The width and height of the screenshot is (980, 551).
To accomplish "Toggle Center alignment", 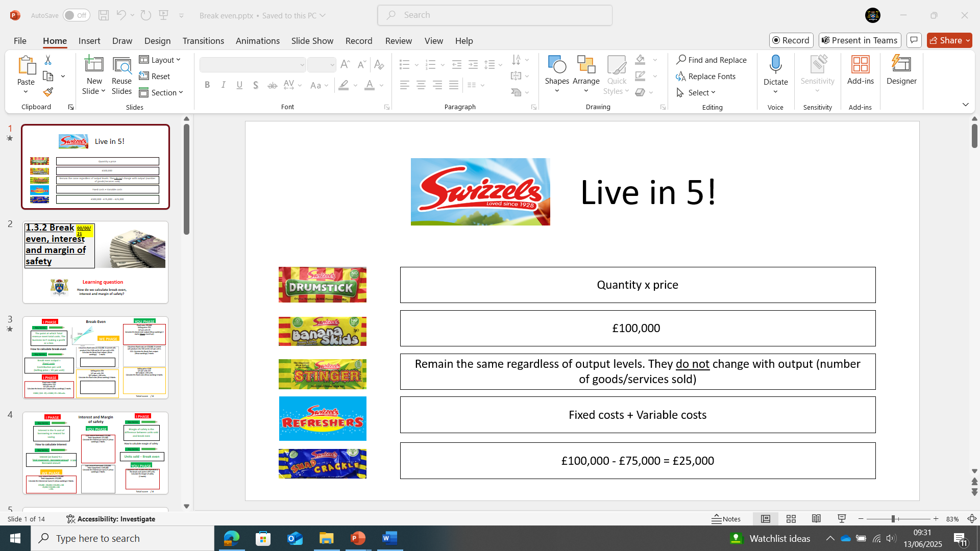I will (421, 85).
